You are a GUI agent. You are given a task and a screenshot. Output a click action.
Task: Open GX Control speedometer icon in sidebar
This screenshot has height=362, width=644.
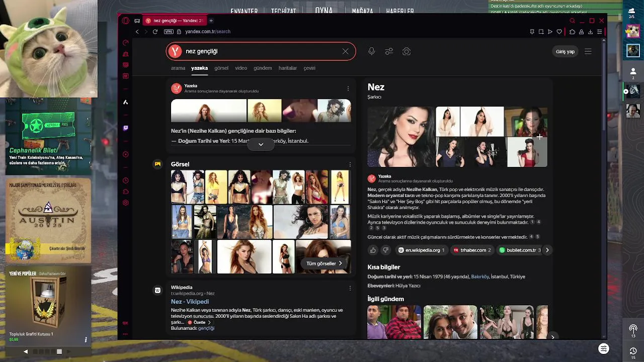pos(125,43)
